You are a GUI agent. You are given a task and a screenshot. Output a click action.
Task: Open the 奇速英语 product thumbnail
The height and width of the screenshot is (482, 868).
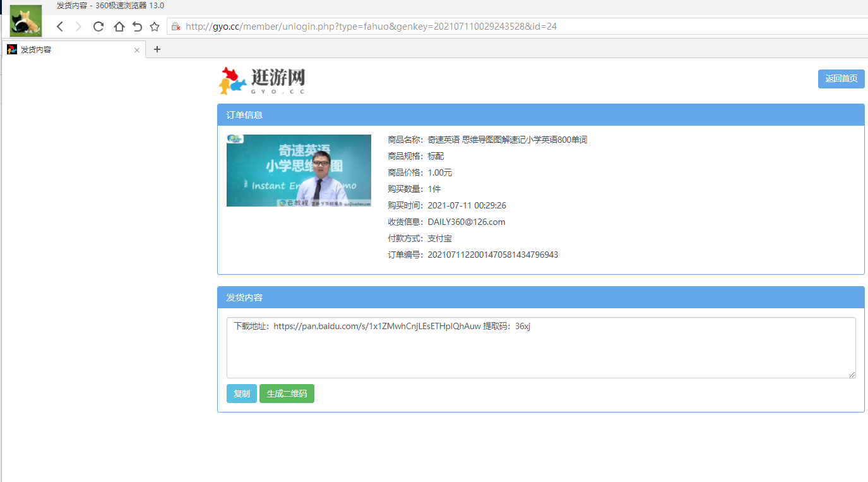click(299, 171)
